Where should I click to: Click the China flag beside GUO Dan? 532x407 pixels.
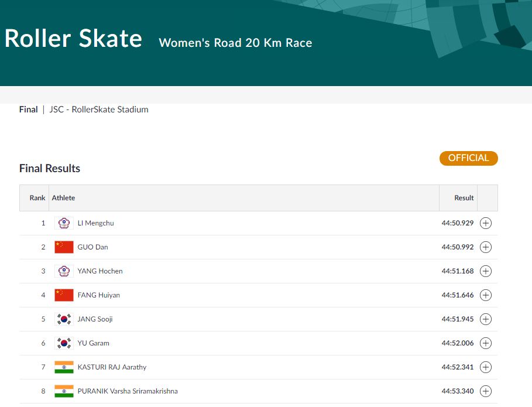tap(64, 247)
